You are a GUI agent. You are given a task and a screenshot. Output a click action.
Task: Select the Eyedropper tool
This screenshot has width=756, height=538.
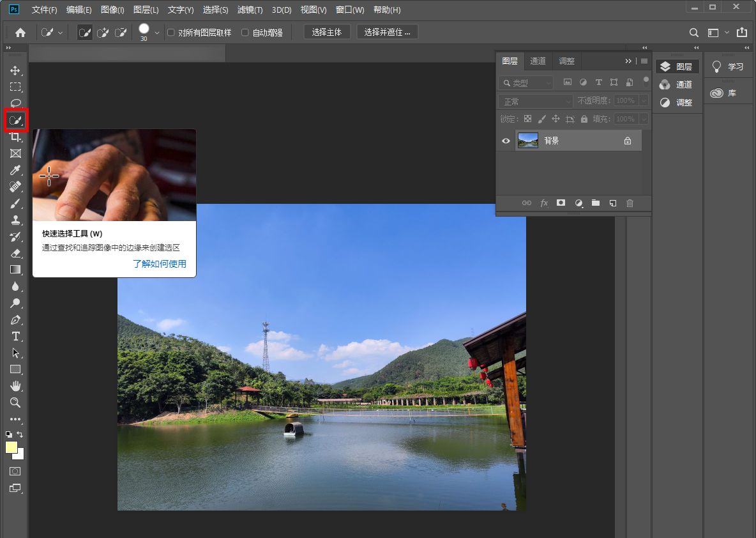coord(15,171)
